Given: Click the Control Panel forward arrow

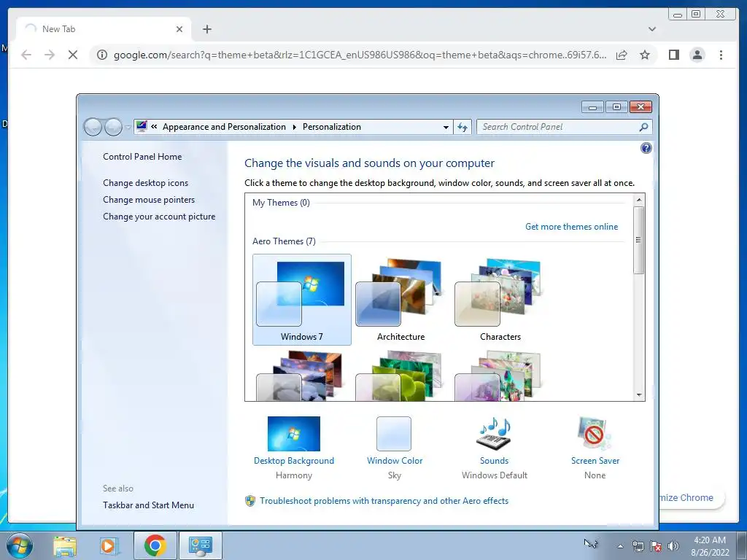Looking at the screenshot, I should [x=113, y=127].
